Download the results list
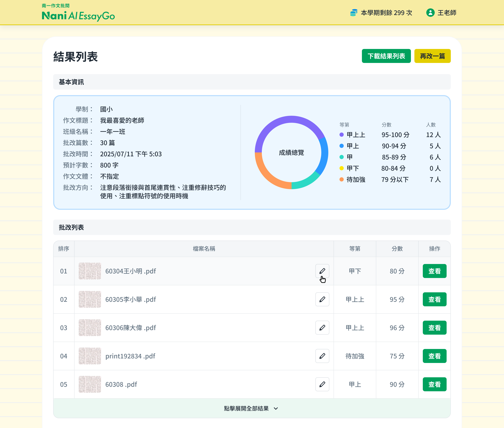 (386, 56)
